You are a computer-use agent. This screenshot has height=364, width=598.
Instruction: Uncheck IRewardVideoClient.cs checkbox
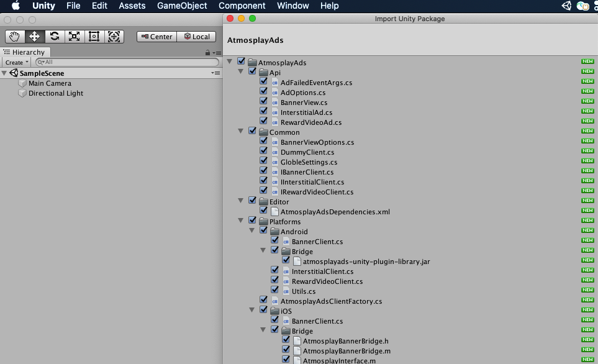click(x=263, y=190)
